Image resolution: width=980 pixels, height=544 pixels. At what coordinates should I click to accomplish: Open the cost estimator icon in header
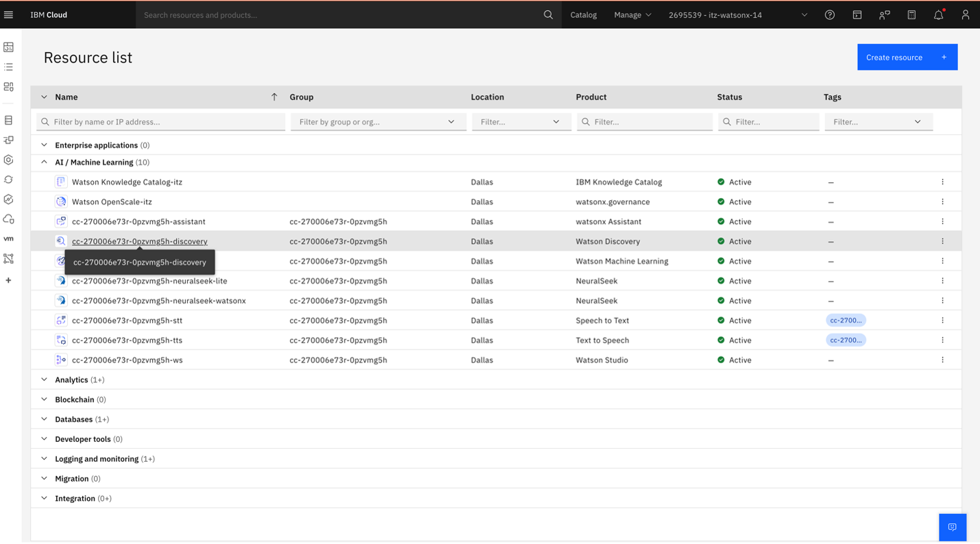pyautogui.click(x=911, y=14)
